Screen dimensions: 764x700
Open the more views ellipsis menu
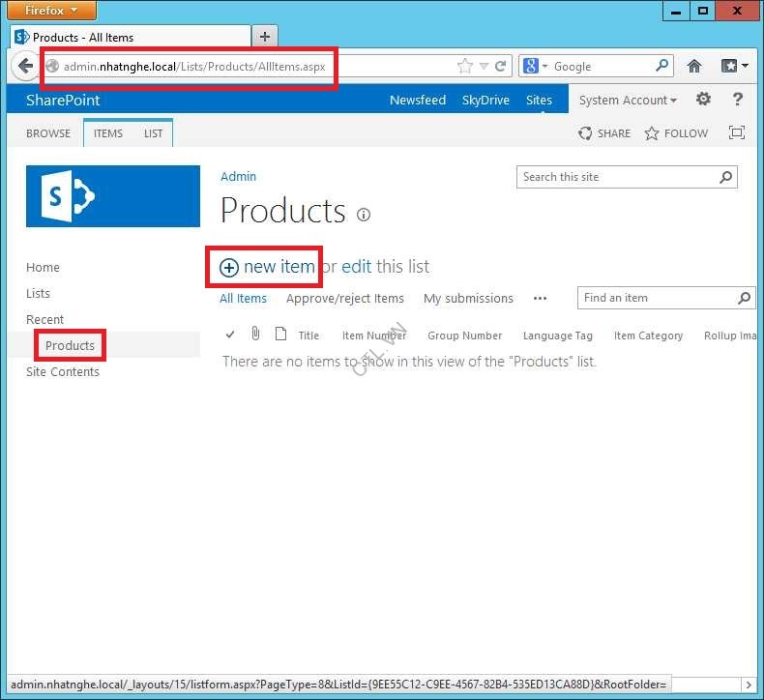[540, 299]
